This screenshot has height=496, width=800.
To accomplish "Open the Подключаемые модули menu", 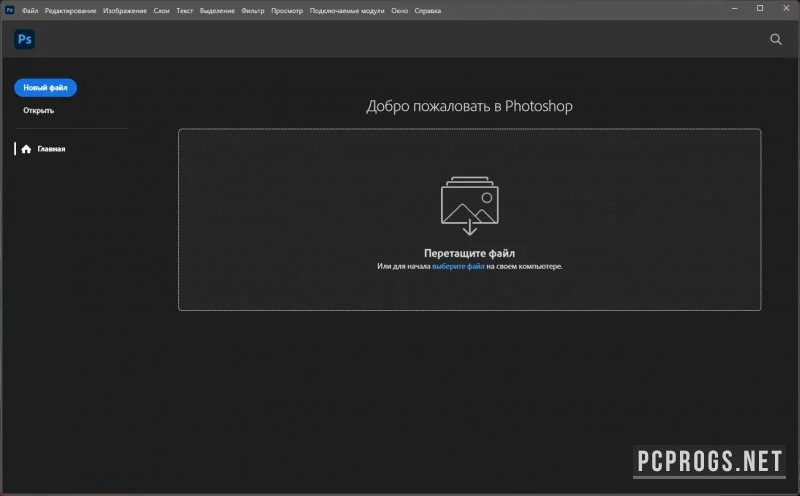I will (347, 10).
